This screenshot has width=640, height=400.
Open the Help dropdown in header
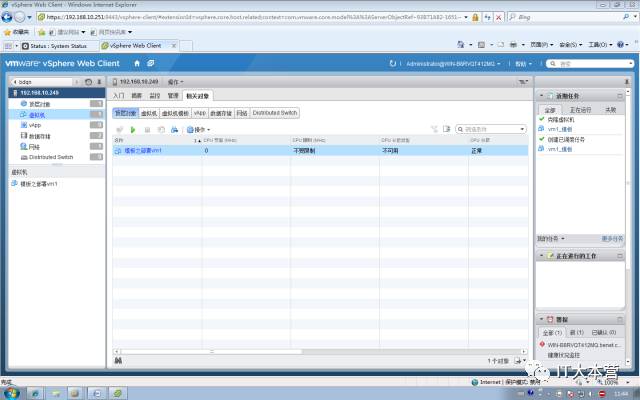pos(524,64)
